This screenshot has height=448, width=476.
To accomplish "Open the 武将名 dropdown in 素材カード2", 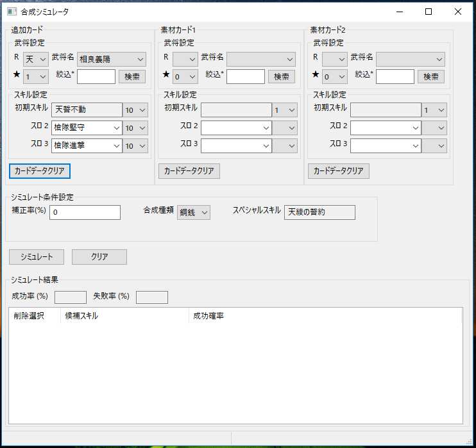I will [x=411, y=59].
